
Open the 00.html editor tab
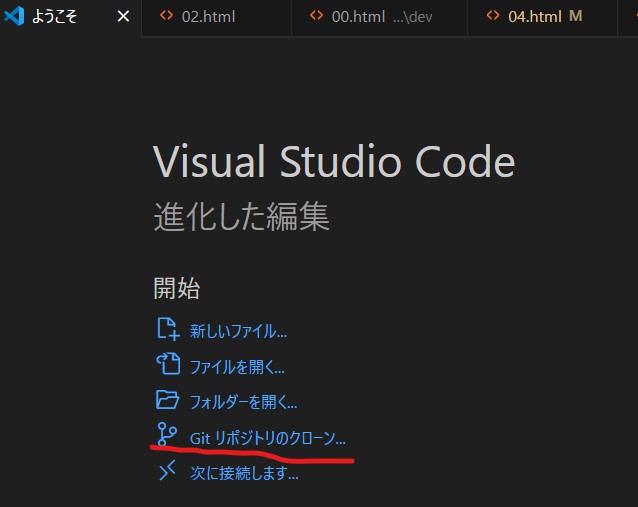tap(358, 17)
